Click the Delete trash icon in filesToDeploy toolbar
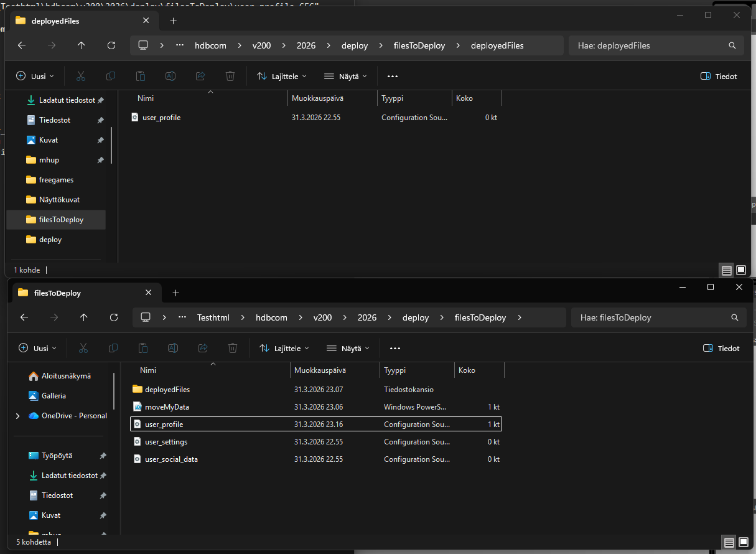Viewport: 756px width, 554px height. (x=233, y=348)
